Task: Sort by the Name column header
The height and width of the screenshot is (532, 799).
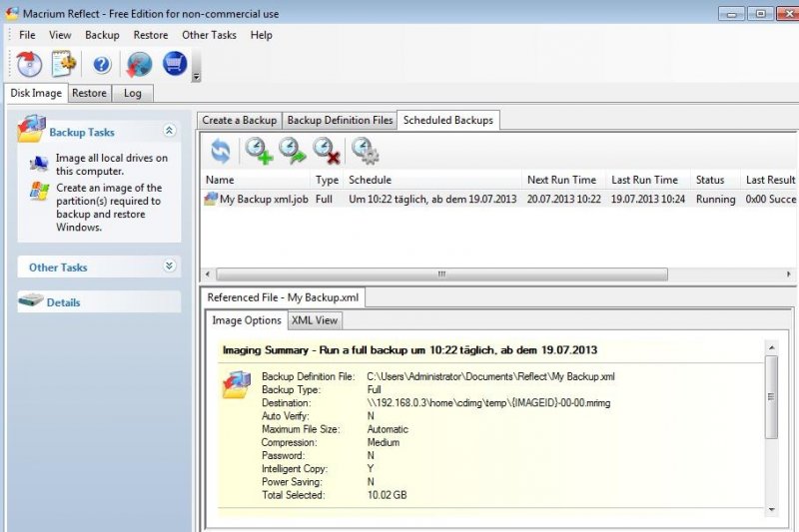Action: (x=256, y=180)
